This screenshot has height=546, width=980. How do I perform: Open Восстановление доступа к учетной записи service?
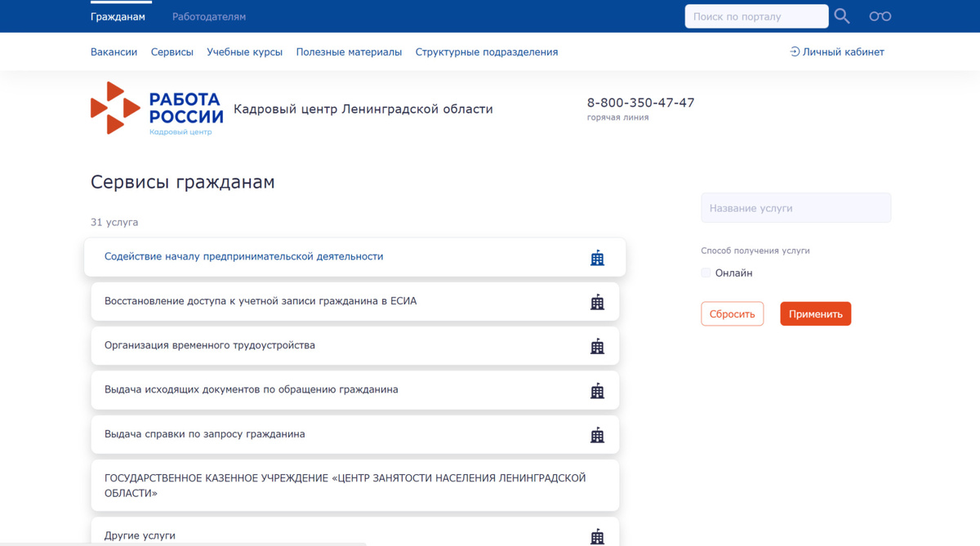click(x=355, y=301)
